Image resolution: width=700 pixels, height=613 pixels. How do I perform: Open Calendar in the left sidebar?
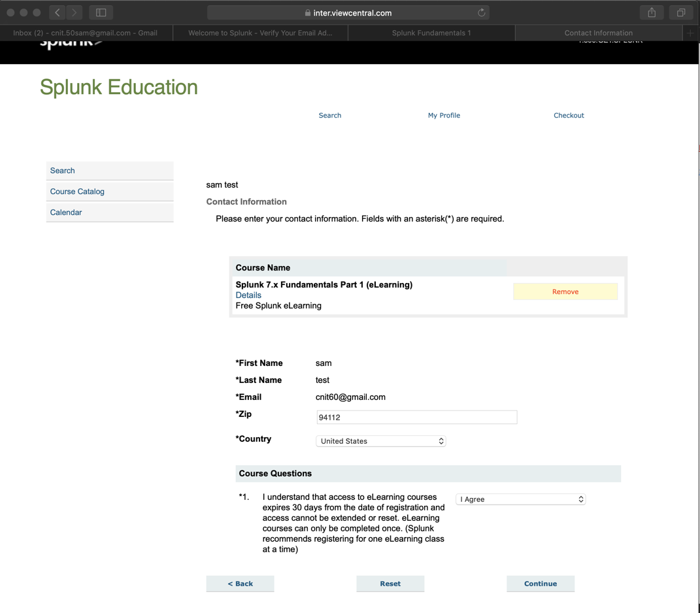click(110, 212)
